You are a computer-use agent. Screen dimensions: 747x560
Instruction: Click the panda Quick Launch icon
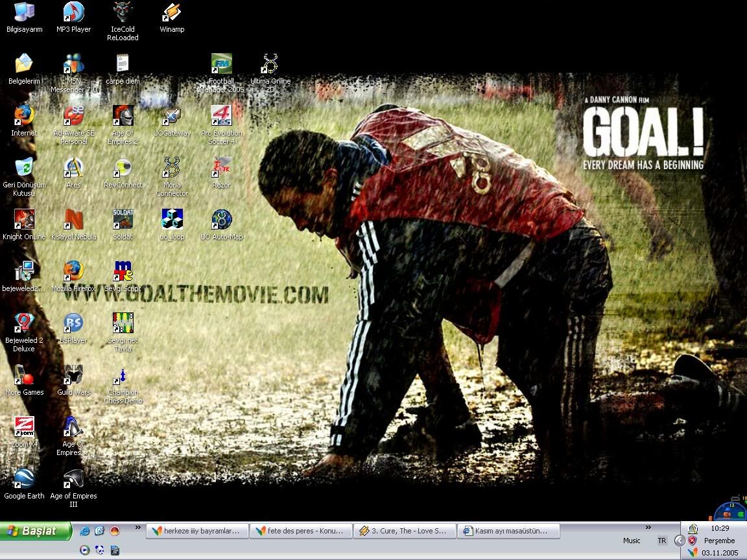click(x=100, y=550)
